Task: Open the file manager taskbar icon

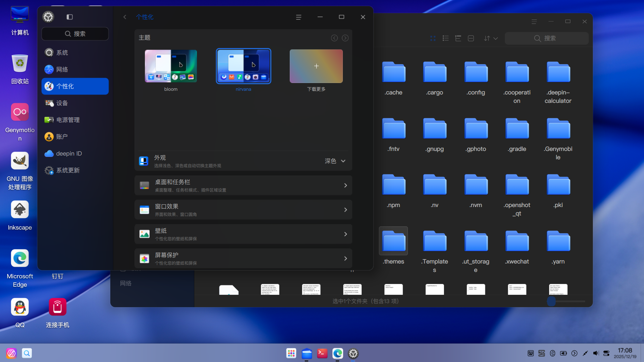Action: 307,353
